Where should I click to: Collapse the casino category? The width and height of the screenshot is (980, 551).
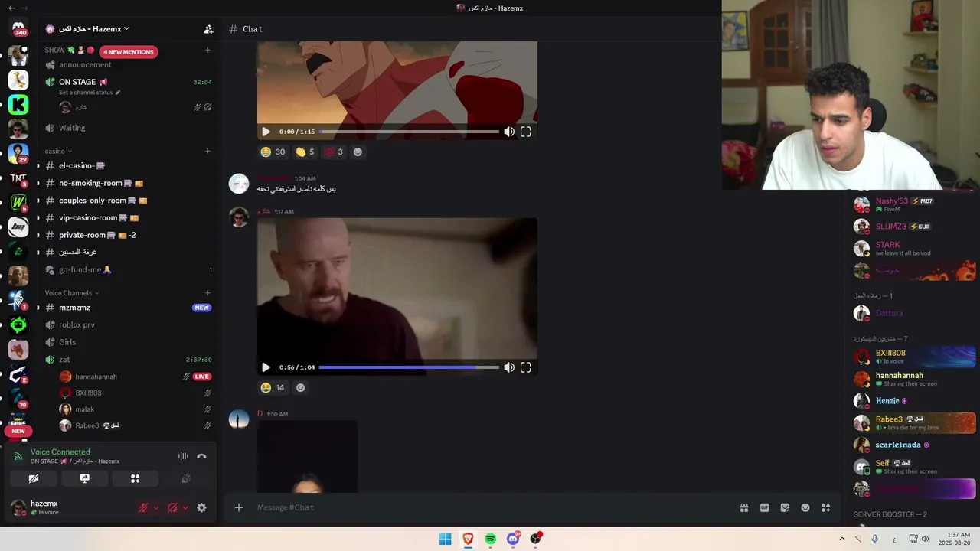coord(58,152)
